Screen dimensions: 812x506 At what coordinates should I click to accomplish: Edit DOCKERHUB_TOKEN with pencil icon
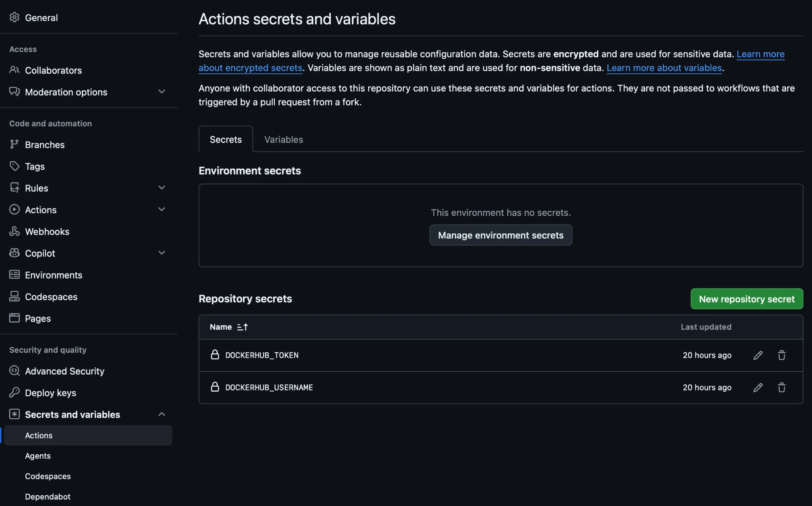[758, 355]
